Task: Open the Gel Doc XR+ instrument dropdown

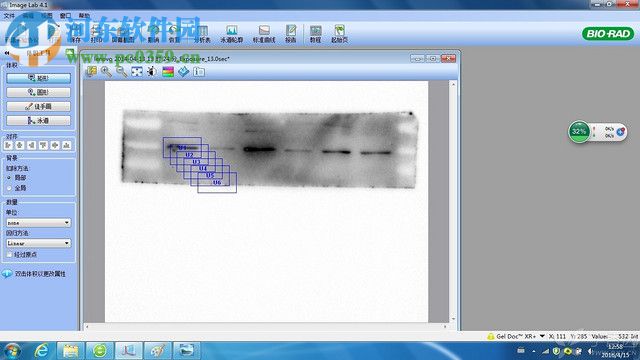Action: click(x=542, y=336)
